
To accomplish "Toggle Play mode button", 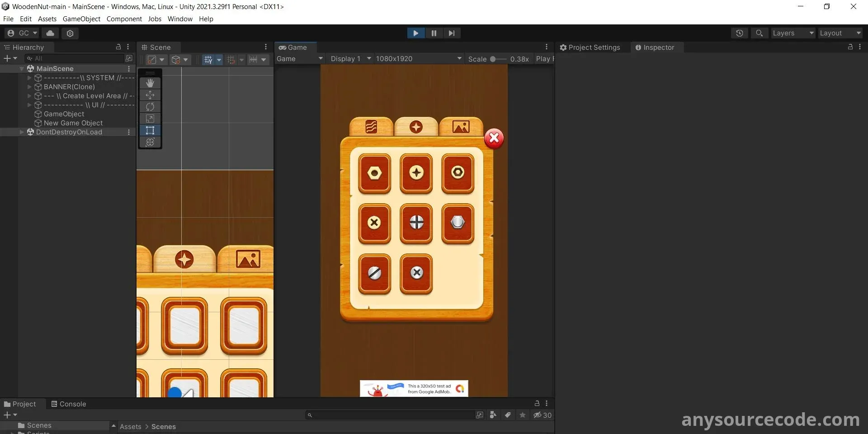I will click(x=415, y=33).
